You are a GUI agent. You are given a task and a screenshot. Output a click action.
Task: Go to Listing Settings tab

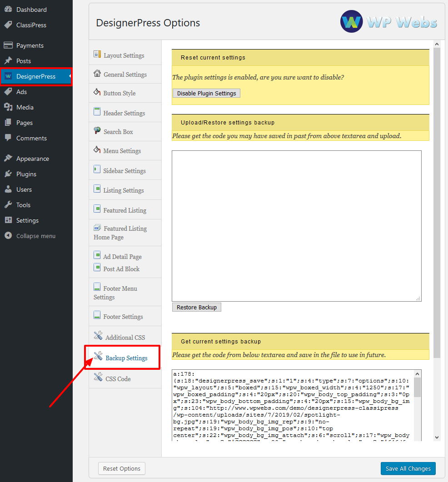(x=125, y=190)
